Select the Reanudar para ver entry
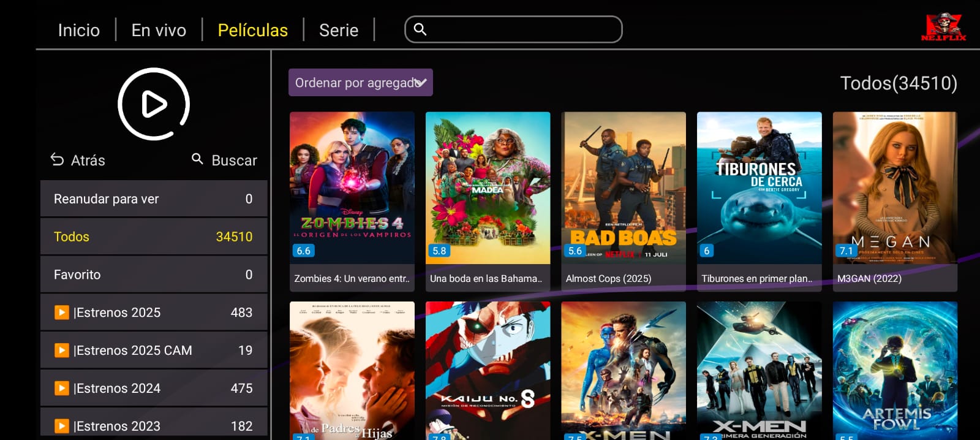 tap(154, 199)
